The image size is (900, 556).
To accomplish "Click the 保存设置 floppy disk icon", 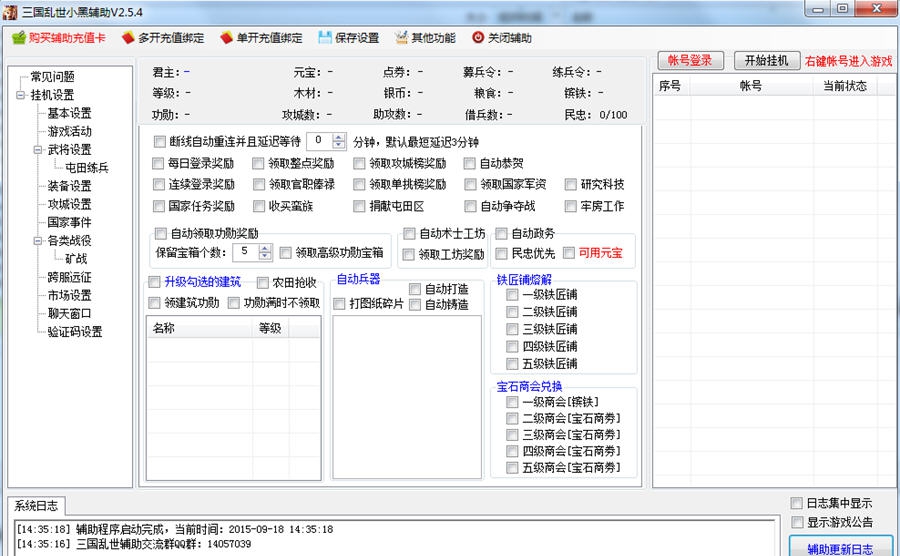I will click(x=325, y=38).
